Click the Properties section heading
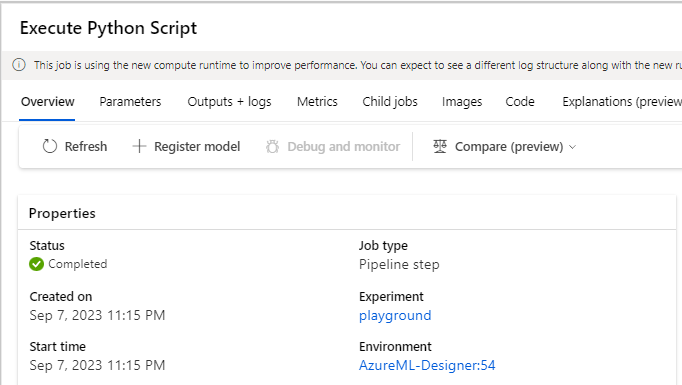The width and height of the screenshot is (682, 385). click(x=62, y=214)
